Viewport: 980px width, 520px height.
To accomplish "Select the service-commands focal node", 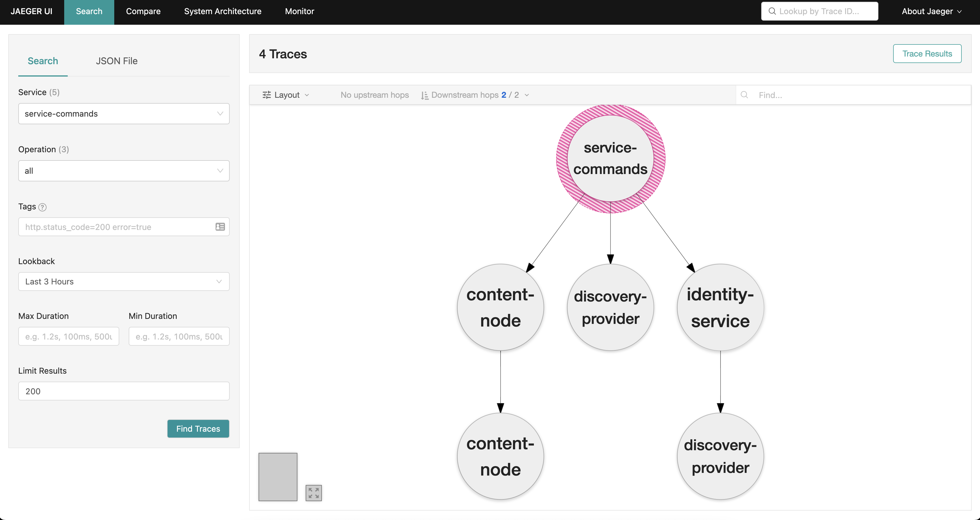I will (610, 158).
